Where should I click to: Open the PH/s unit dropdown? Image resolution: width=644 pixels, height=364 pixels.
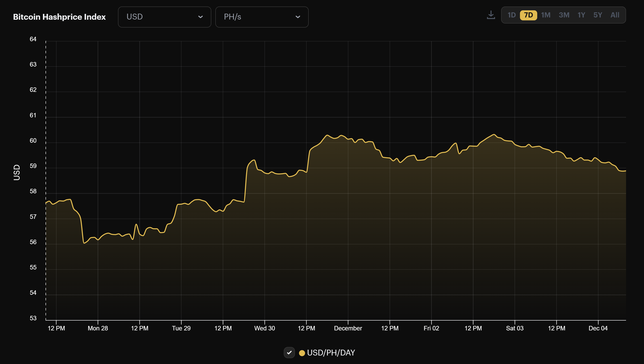[262, 17]
